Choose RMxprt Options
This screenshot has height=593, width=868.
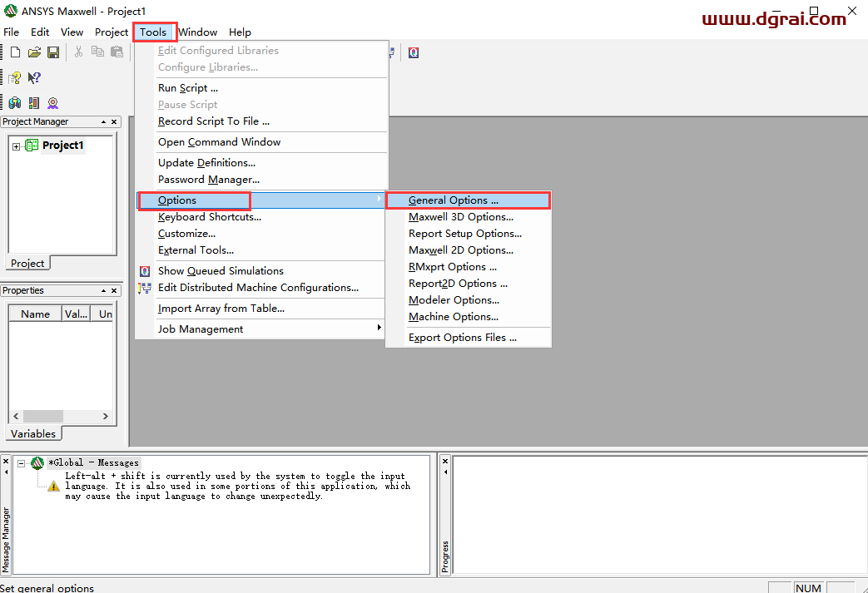tap(468, 267)
